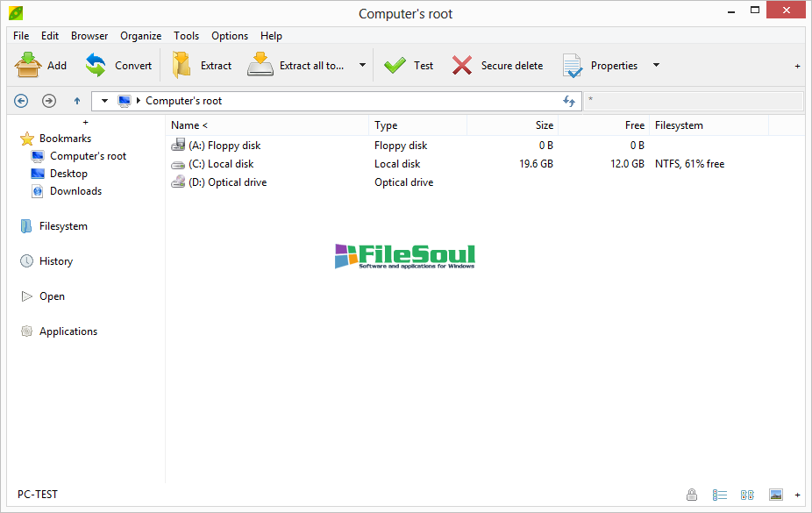Image resolution: width=812 pixels, height=513 pixels.
Task: Switch to icons grid view
Action: [x=747, y=495]
